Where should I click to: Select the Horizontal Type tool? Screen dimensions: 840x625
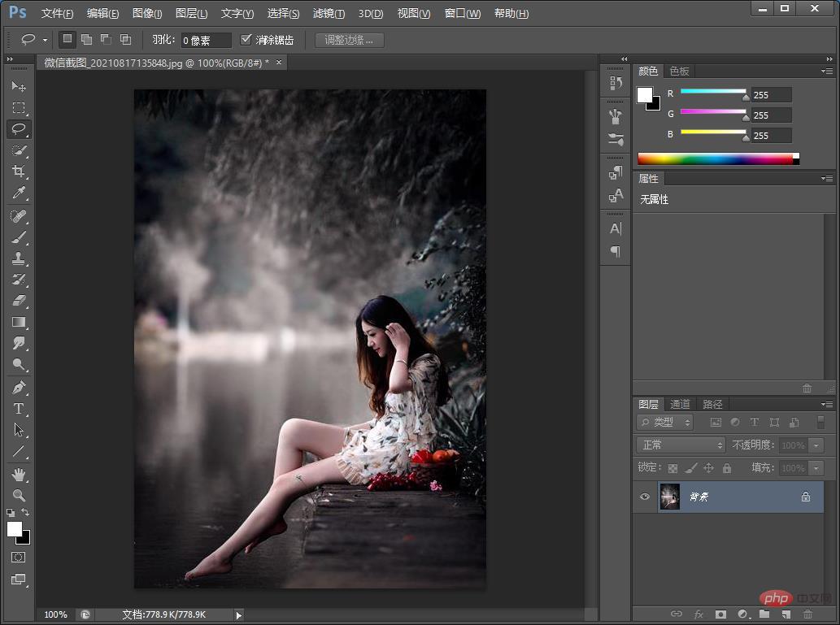click(x=19, y=409)
